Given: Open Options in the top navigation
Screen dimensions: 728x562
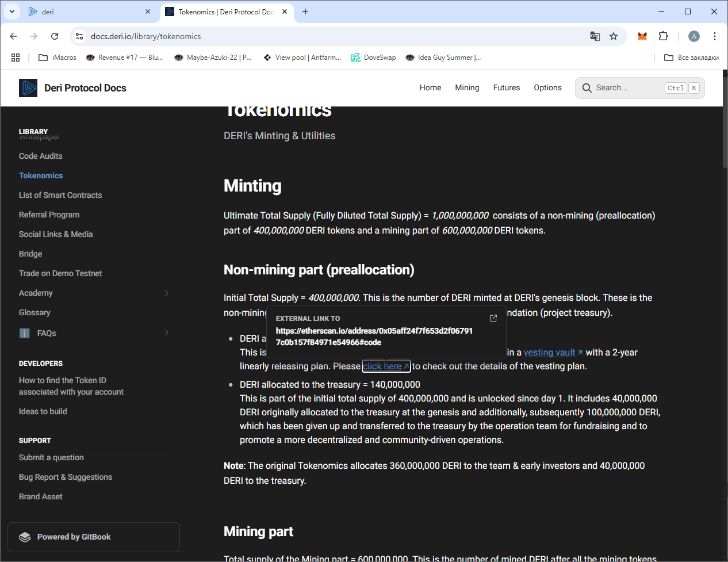Looking at the screenshot, I should pos(547,88).
